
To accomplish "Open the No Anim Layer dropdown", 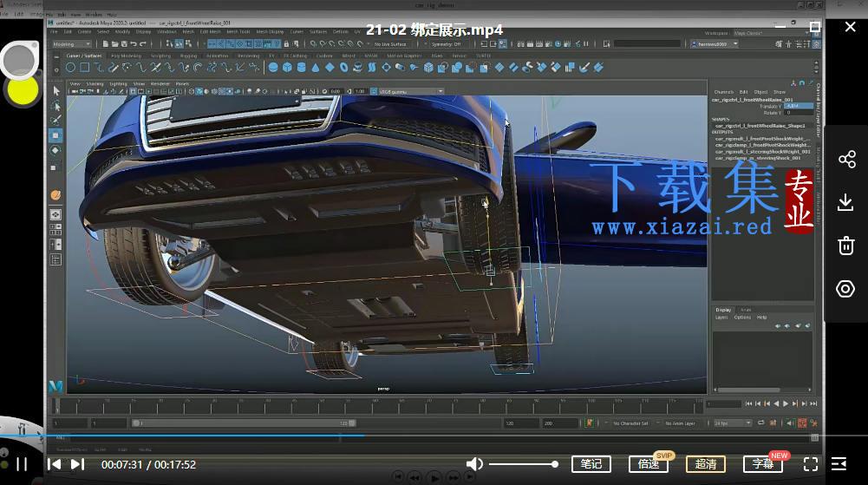I will [681, 423].
